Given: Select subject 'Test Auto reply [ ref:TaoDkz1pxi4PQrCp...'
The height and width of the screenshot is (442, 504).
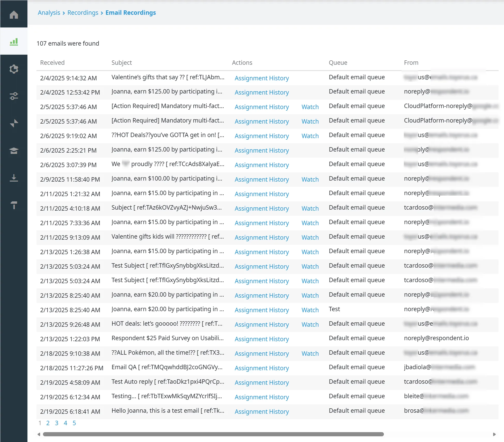Looking at the screenshot, I should pos(168,382).
